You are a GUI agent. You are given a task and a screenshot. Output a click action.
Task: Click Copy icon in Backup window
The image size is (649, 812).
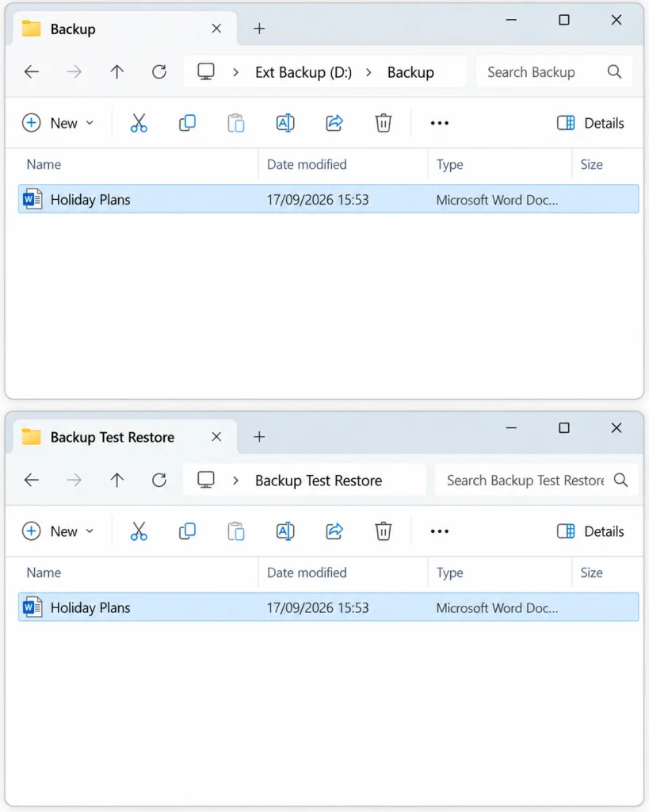click(x=187, y=123)
